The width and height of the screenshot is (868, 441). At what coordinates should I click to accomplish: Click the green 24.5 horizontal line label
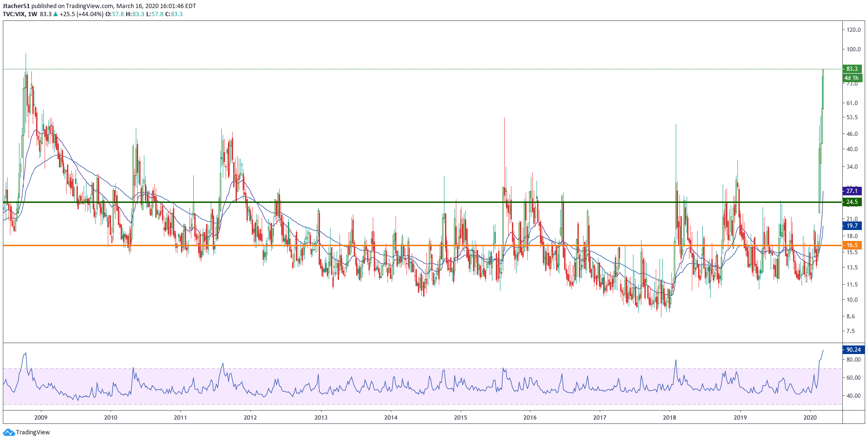852,202
